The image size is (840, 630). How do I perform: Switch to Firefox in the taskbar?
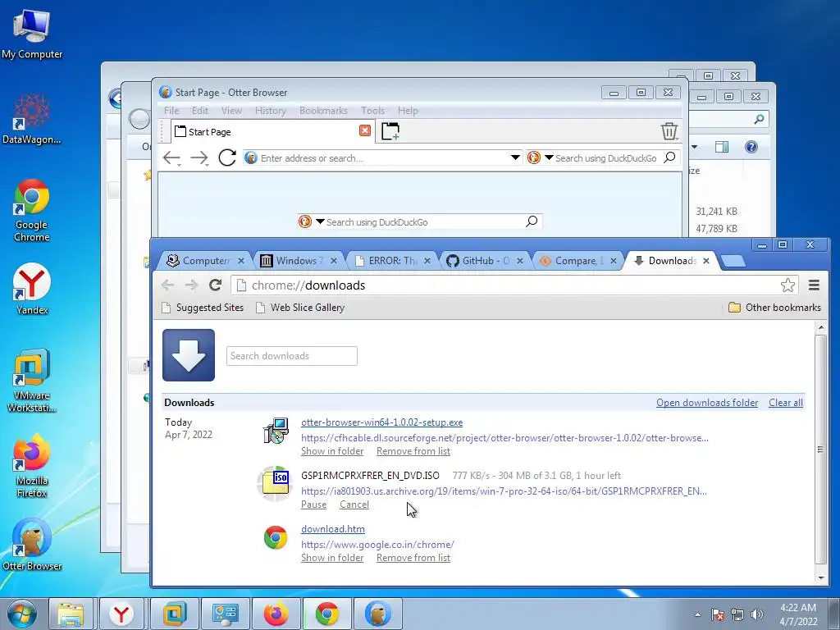pyautogui.click(x=276, y=614)
